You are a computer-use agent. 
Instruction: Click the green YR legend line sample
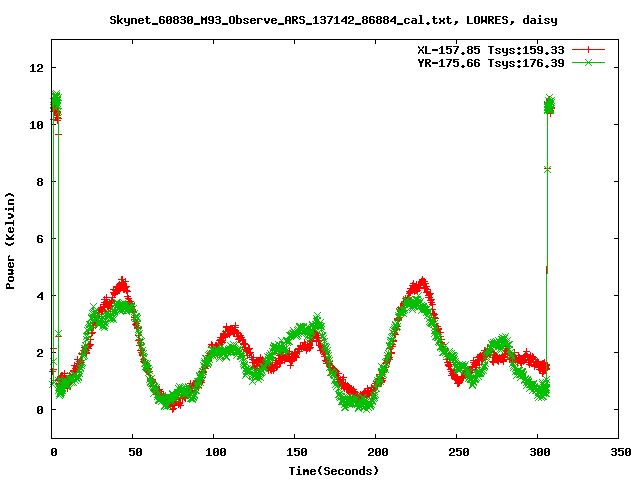[588, 62]
